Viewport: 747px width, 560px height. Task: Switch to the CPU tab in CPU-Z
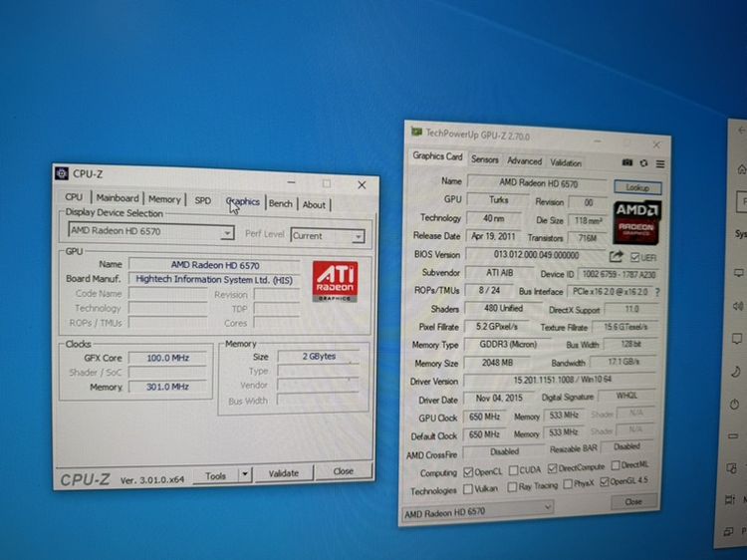coord(74,197)
